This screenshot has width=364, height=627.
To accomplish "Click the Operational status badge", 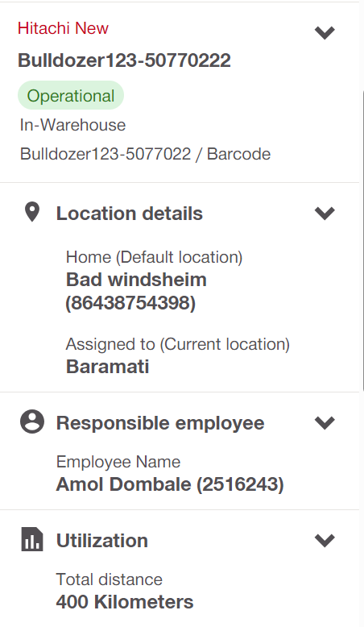I will [x=71, y=96].
